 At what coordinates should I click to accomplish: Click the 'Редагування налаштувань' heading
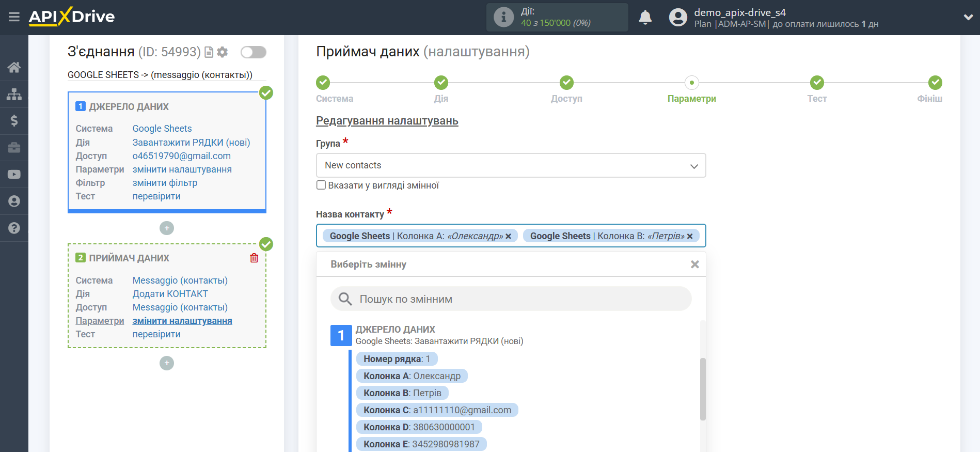(x=387, y=121)
